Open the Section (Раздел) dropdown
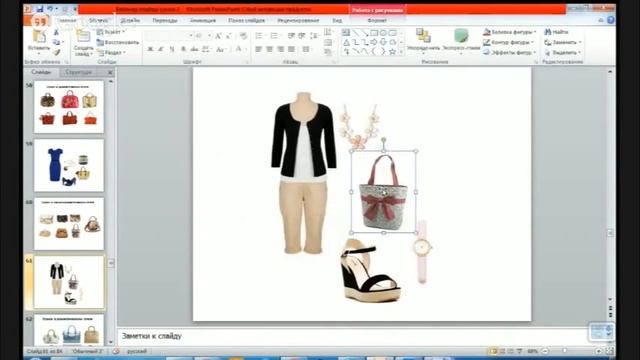 111,52
